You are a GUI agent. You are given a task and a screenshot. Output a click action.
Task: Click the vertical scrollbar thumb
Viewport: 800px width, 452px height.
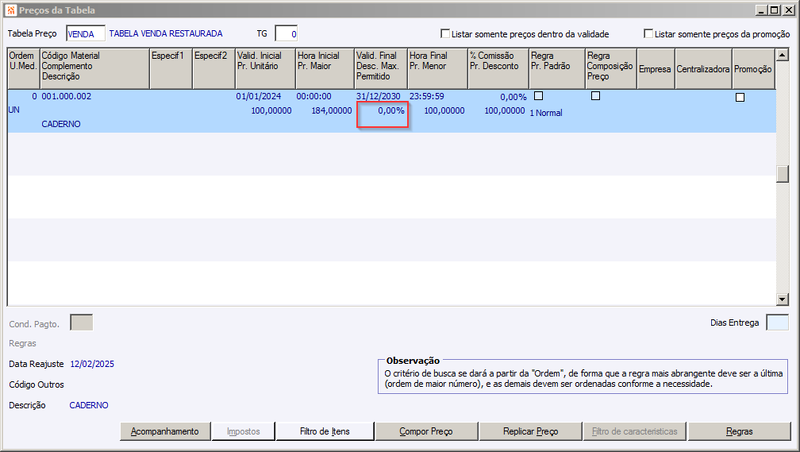click(x=782, y=174)
